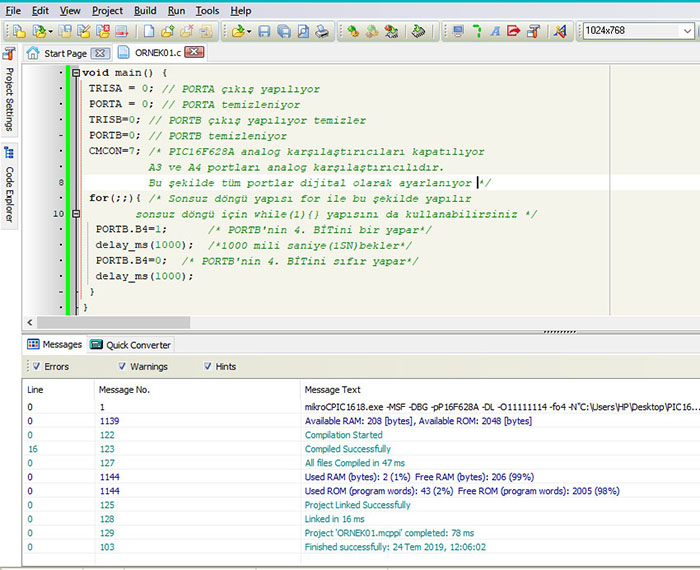Click the green question mark Help icon
The height and width of the screenshot is (570, 700).
[476, 31]
